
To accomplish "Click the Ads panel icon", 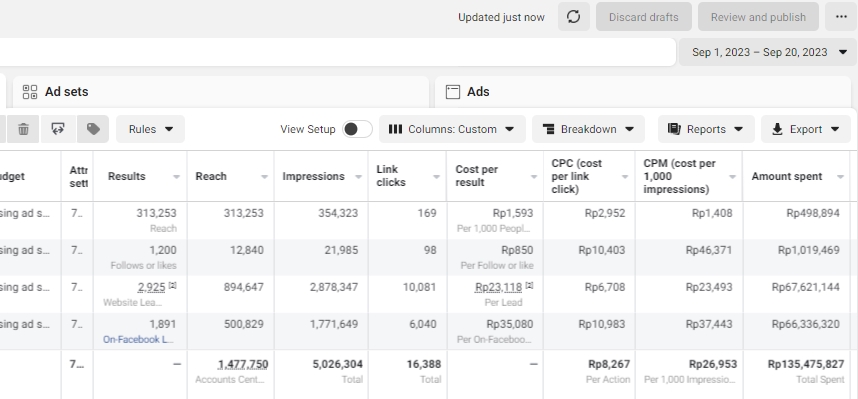I will [453, 91].
